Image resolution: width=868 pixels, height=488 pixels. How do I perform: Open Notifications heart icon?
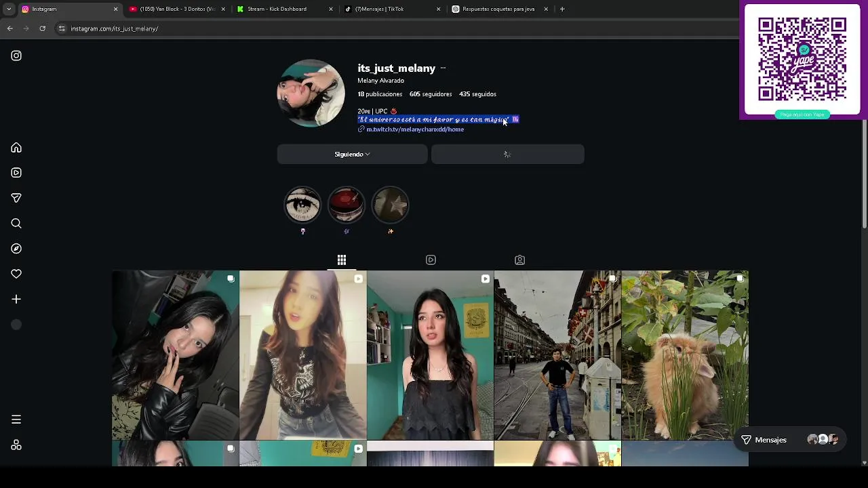[x=16, y=274]
